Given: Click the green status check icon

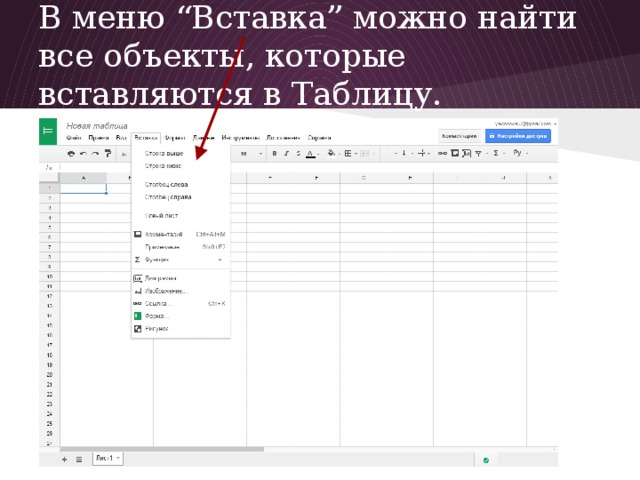Looking at the screenshot, I should coord(486,460).
